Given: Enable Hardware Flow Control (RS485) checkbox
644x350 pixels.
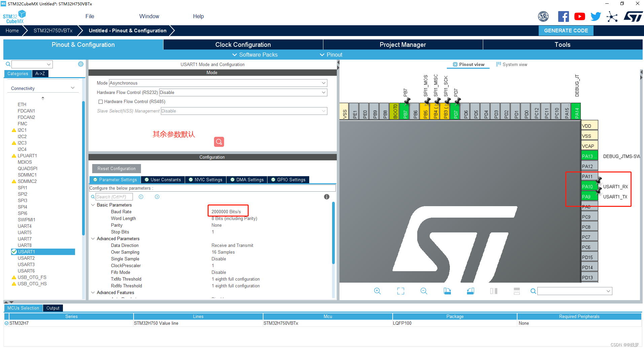Looking at the screenshot, I should click(x=100, y=102).
